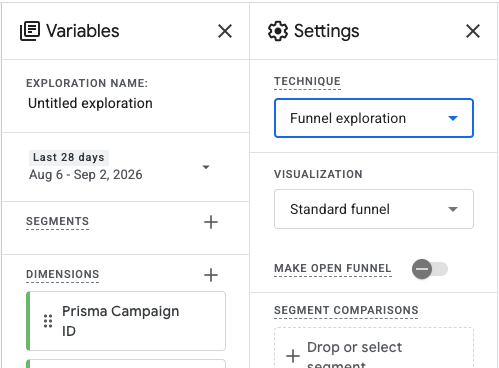The width and height of the screenshot is (499, 368).
Task: Click Drop or select segment area
Action: (374, 348)
